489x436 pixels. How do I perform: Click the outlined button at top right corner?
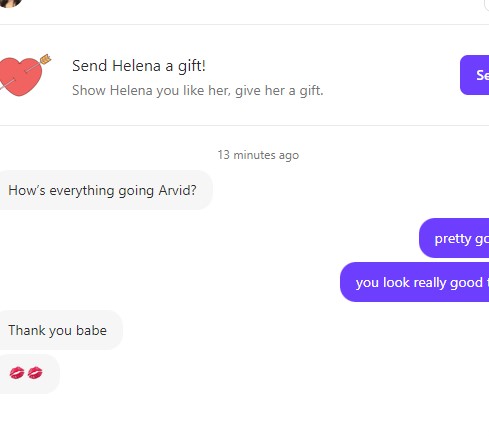[486, 5]
